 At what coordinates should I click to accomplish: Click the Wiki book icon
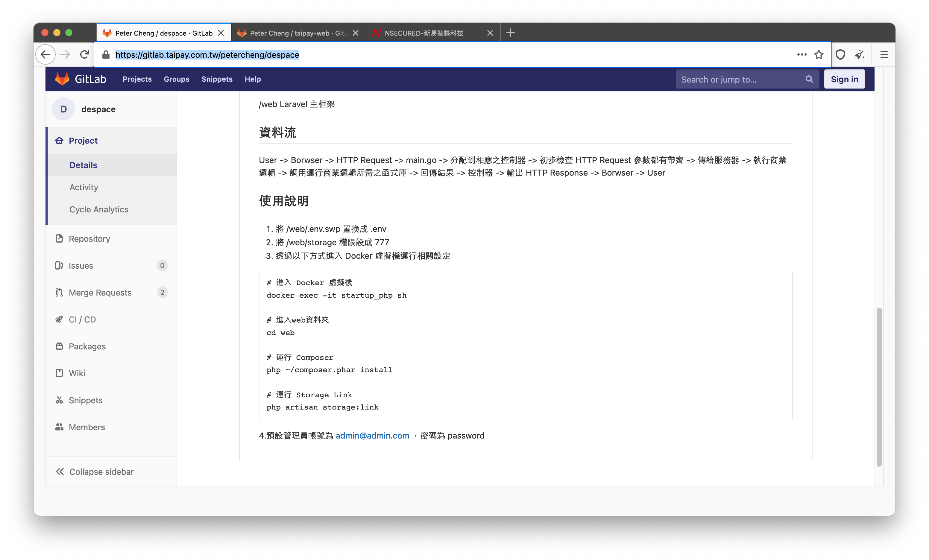59,373
